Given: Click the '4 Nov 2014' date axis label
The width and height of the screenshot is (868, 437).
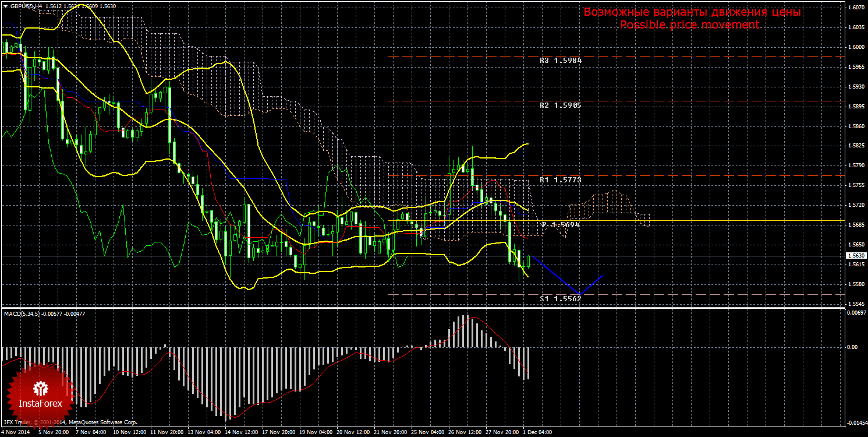Looking at the screenshot, I should 16,433.
